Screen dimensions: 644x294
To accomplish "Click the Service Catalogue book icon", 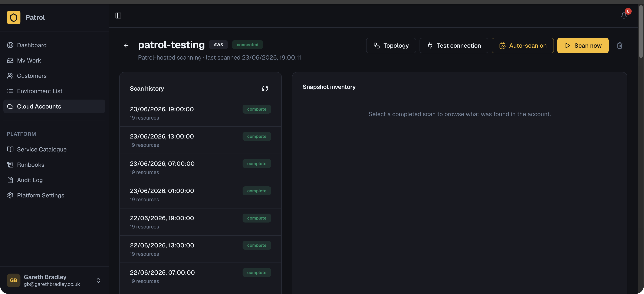I will (x=10, y=149).
